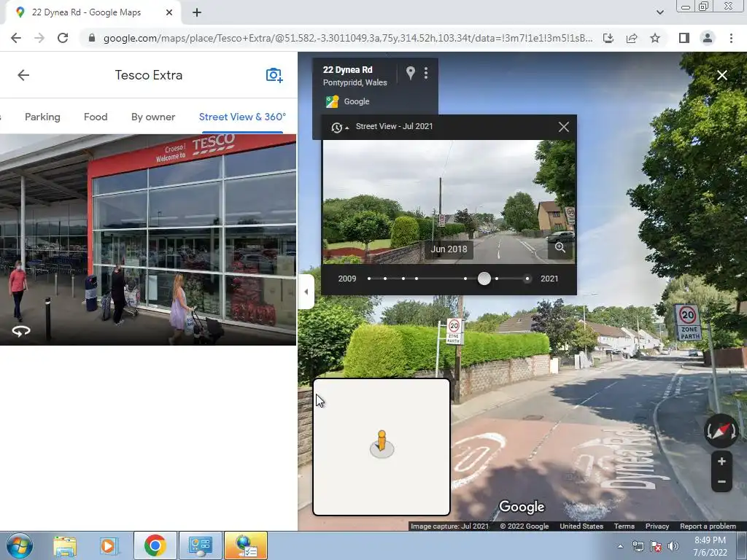This screenshot has width=747, height=560.
Task: Open the three-dot menu in the address card
Action: click(426, 73)
